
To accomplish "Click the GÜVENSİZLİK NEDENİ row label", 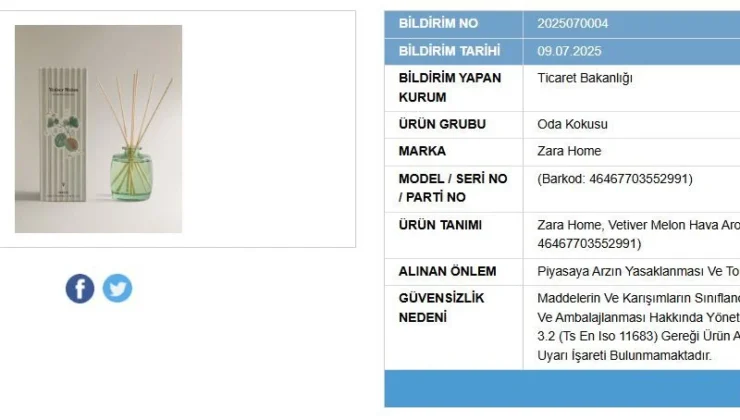I will (x=444, y=307).
